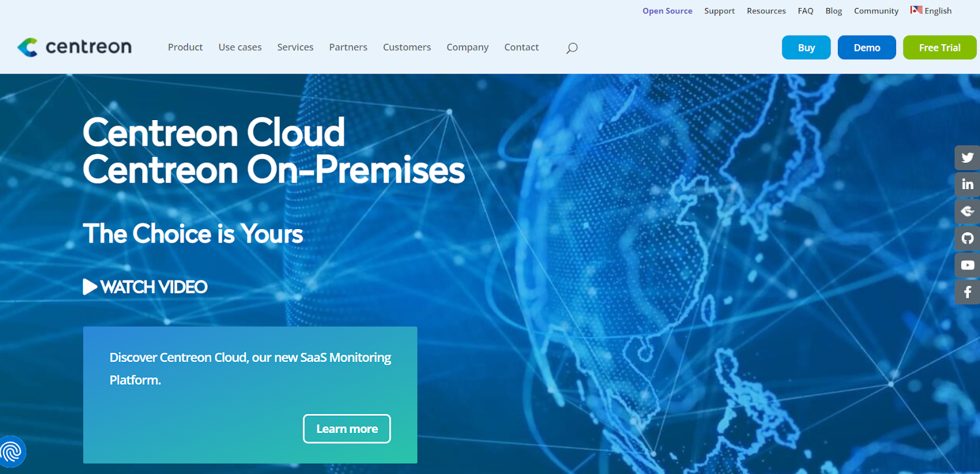Go to the Community link
Screen dimensions: 980x474
876,11
